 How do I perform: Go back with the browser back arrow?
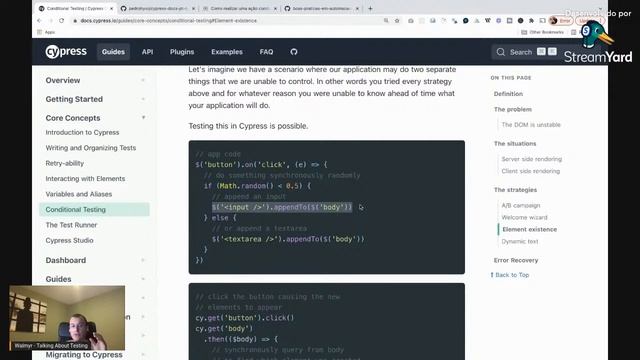point(39,20)
